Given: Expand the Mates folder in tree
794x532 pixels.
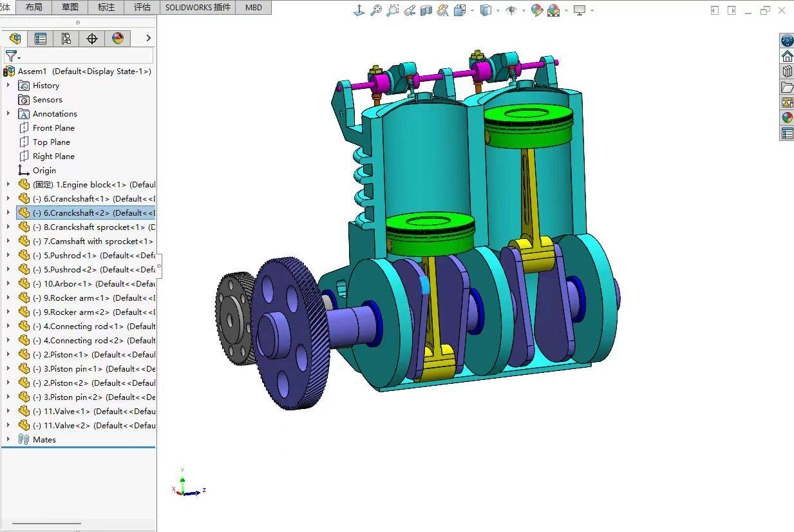Looking at the screenshot, I should tap(8, 439).
